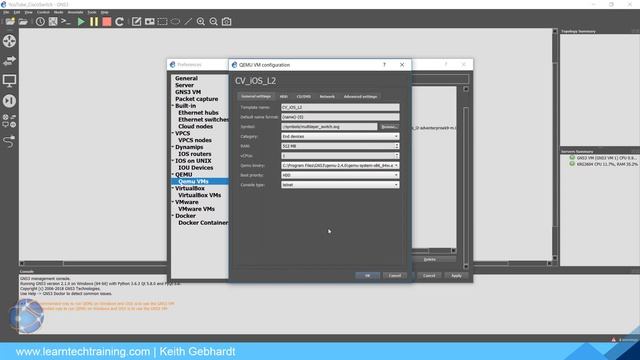Viewport: 640px width, 360px height.
Task: Select Ethernet hubs in Preferences tree
Action: pyautogui.click(x=198, y=113)
